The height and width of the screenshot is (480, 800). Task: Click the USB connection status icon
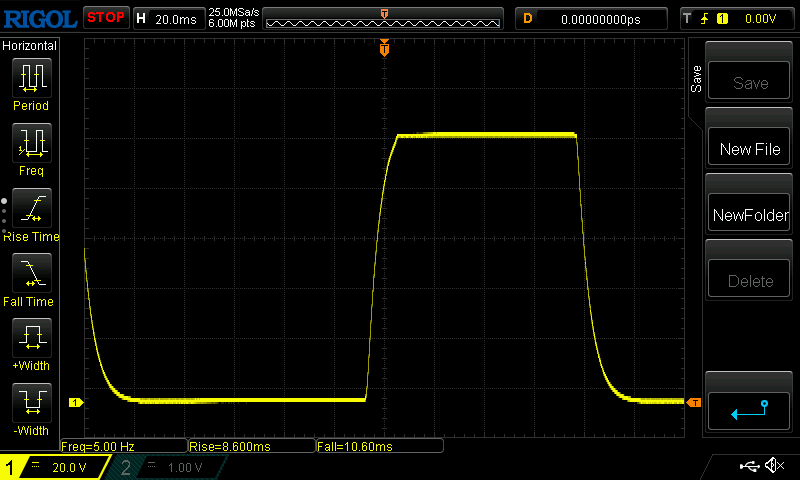pos(749,466)
